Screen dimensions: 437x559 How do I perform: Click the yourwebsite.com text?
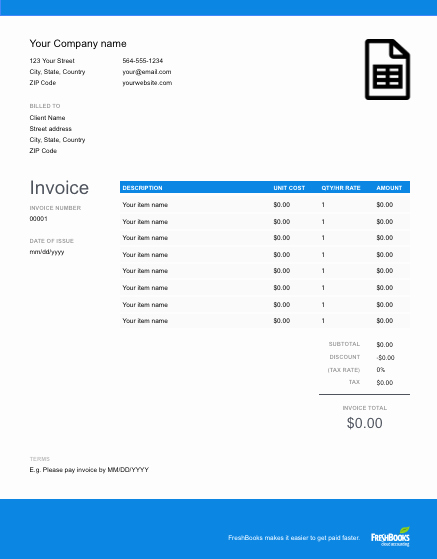tap(147, 83)
